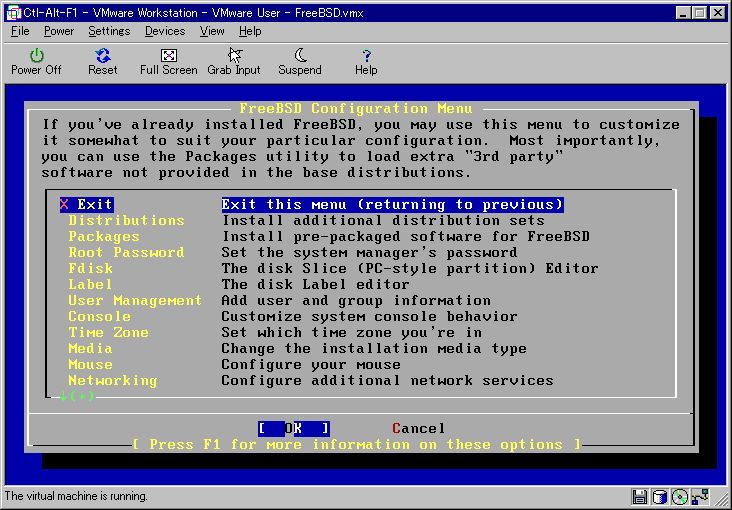
Task: Click 'Add user and group information' text
Action: pos(356,300)
